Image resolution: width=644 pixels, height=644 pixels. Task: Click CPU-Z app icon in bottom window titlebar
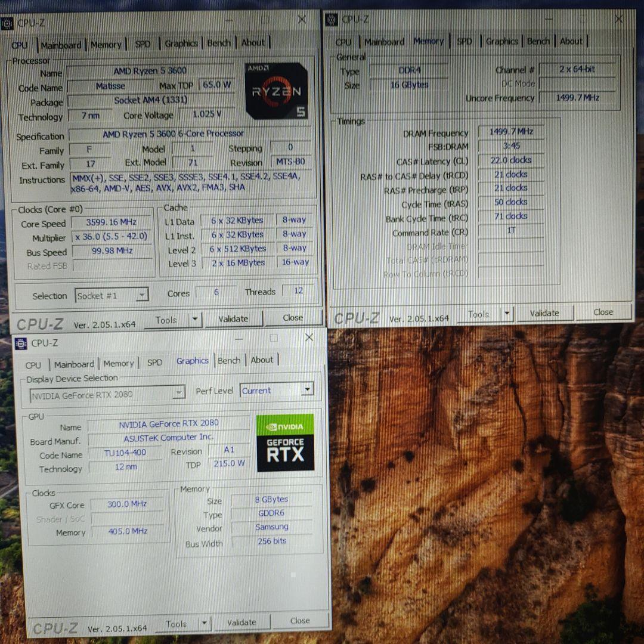pos(21,343)
